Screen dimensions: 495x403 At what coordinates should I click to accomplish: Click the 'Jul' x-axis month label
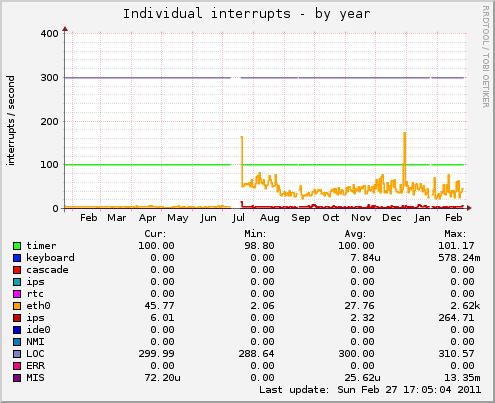coord(239,218)
